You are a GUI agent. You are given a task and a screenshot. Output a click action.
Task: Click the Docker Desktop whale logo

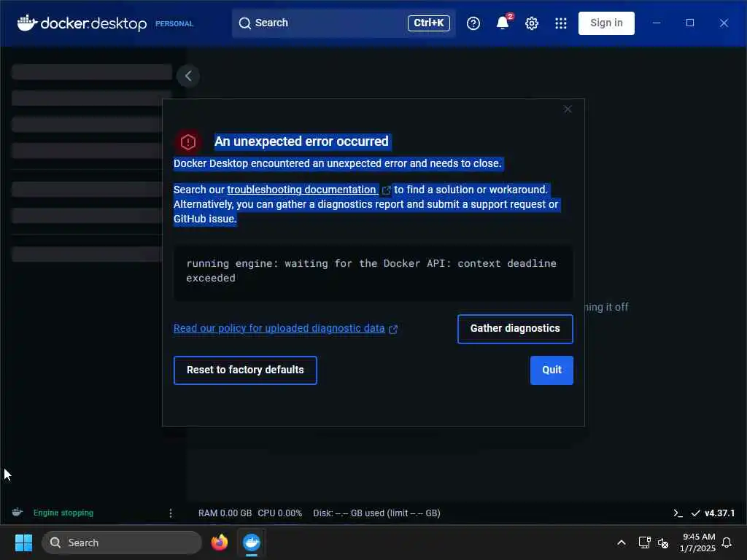pos(27,23)
